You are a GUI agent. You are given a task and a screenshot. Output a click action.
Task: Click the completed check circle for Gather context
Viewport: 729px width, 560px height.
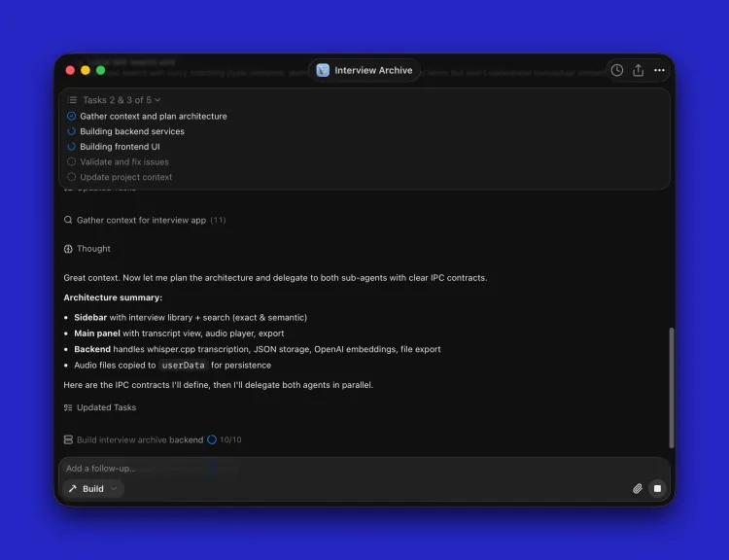click(x=71, y=116)
